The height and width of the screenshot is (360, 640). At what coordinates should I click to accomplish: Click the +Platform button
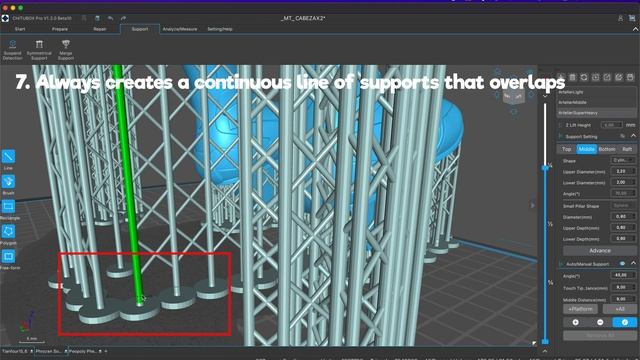[580, 309]
